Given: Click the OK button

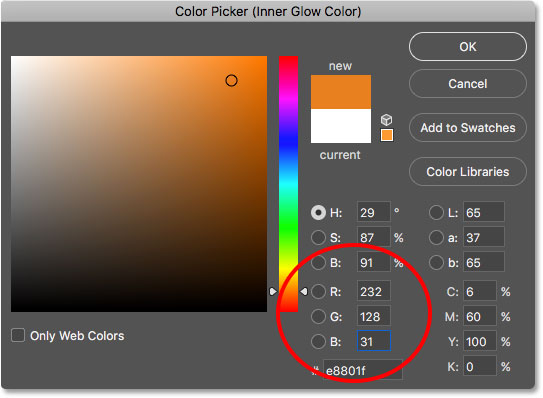Looking at the screenshot, I should pyautogui.click(x=468, y=47).
